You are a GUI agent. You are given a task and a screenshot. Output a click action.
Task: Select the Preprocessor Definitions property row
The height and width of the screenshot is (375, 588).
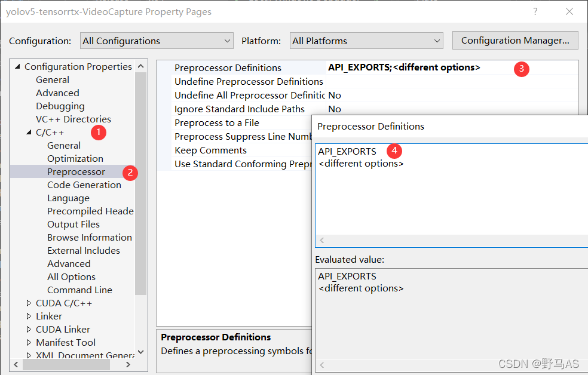pos(228,67)
